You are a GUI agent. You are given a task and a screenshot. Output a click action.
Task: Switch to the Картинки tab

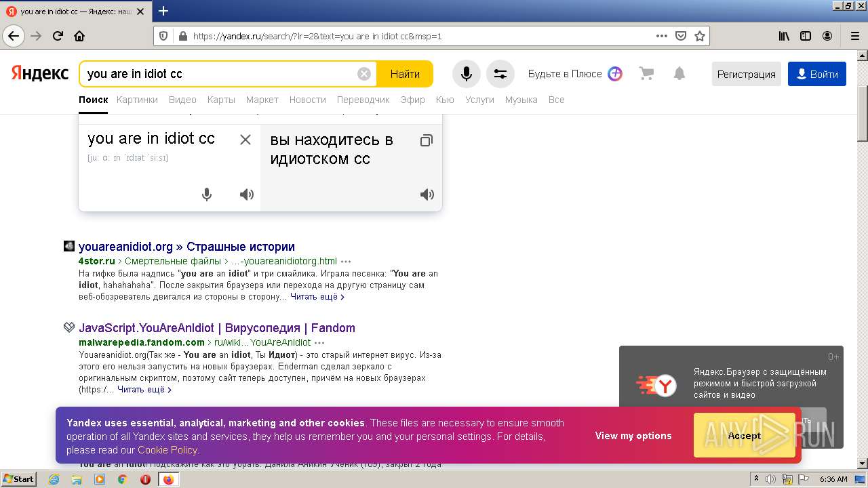coord(137,100)
